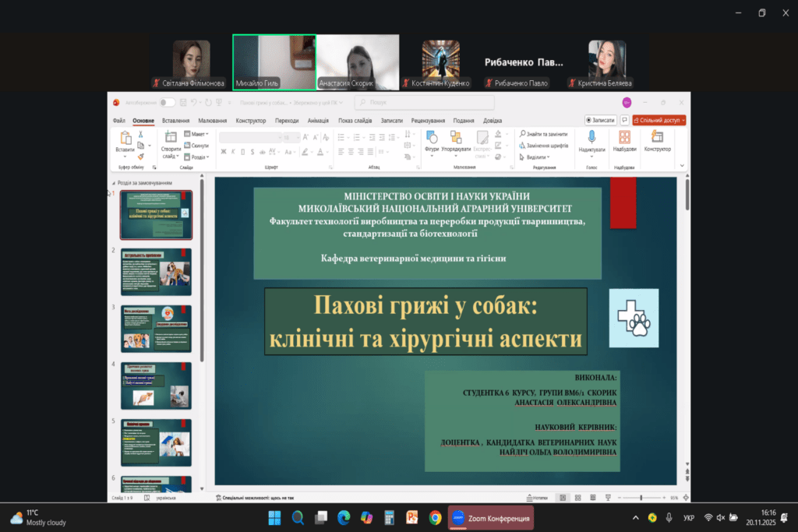Adjust the zoom slider in status bar
The height and width of the screenshot is (532, 798).
tap(641, 497)
